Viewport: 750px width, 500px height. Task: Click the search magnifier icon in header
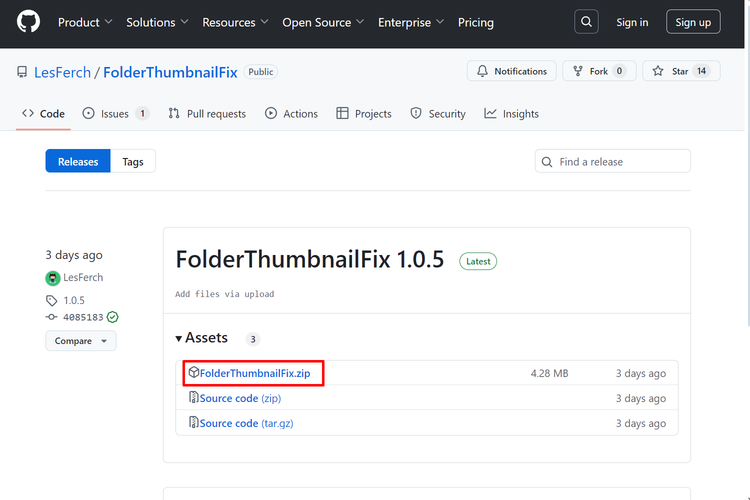(586, 22)
